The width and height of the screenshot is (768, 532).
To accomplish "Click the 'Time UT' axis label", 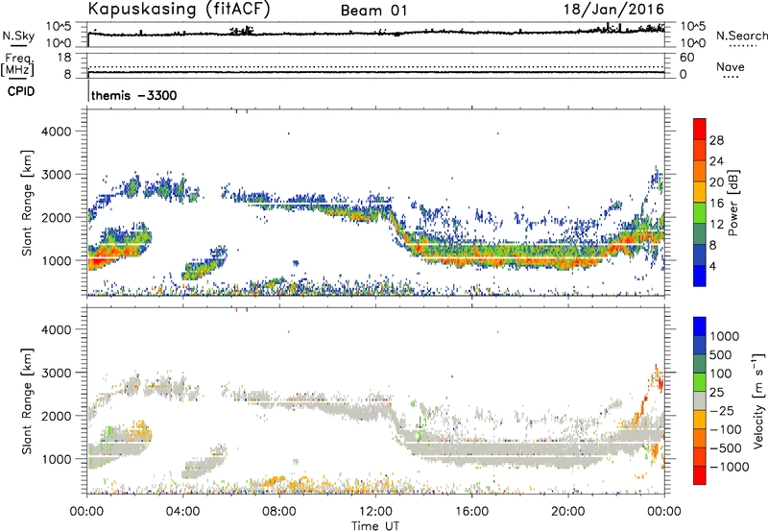I will pyautogui.click(x=375, y=526).
